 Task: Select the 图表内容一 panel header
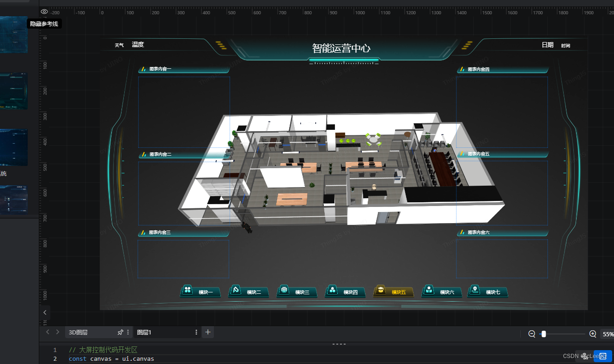click(x=184, y=69)
